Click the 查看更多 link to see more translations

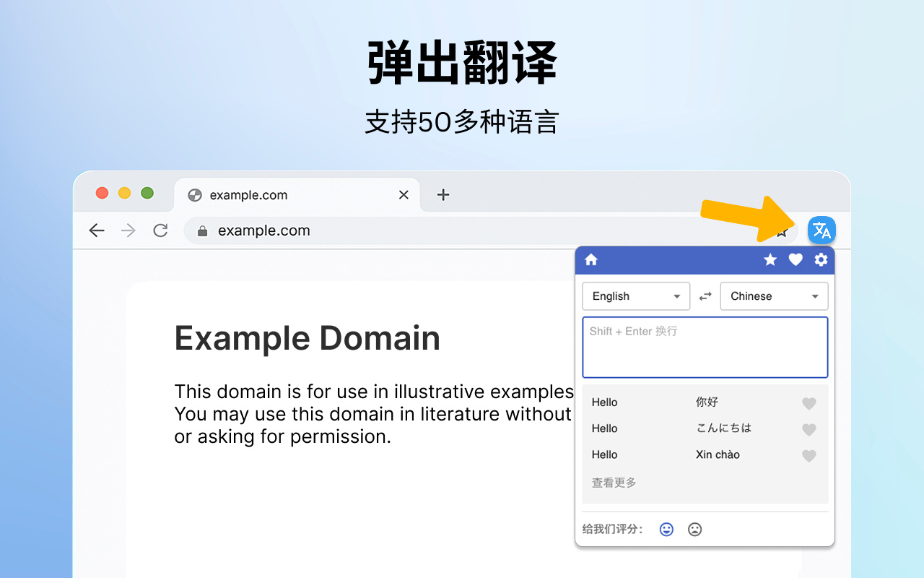click(614, 482)
